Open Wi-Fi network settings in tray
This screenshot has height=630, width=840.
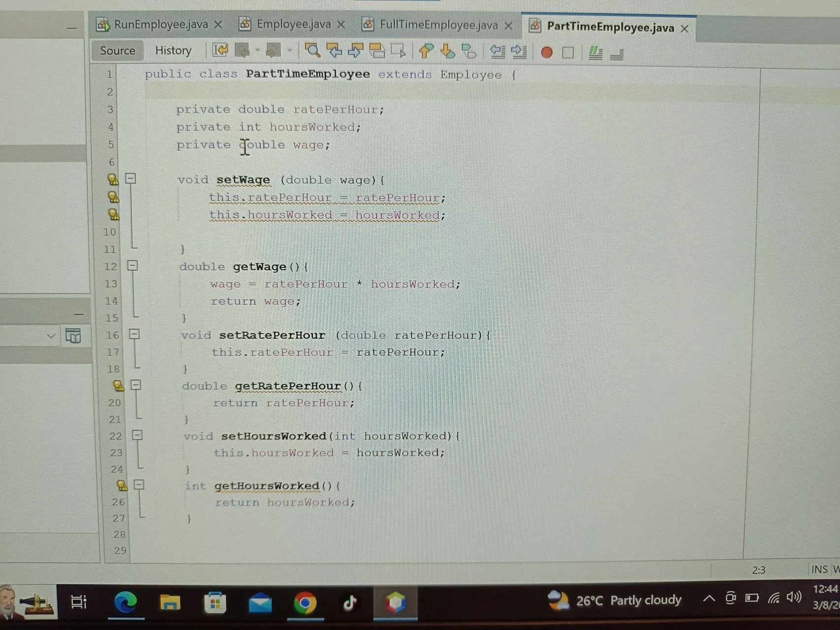tap(774, 598)
